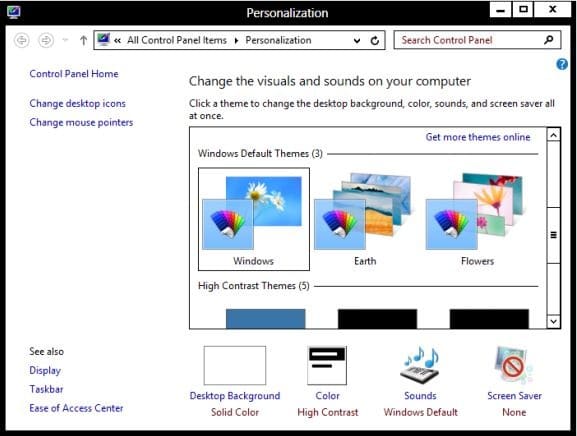Viewport: 577px width, 436px height.
Task: Select the Windows theme
Action: coord(254,219)
